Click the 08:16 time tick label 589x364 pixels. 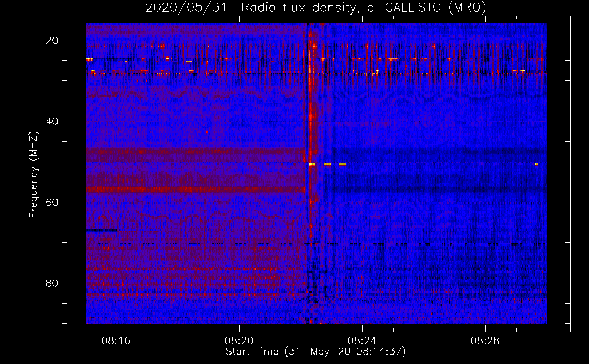coord(116,341)
